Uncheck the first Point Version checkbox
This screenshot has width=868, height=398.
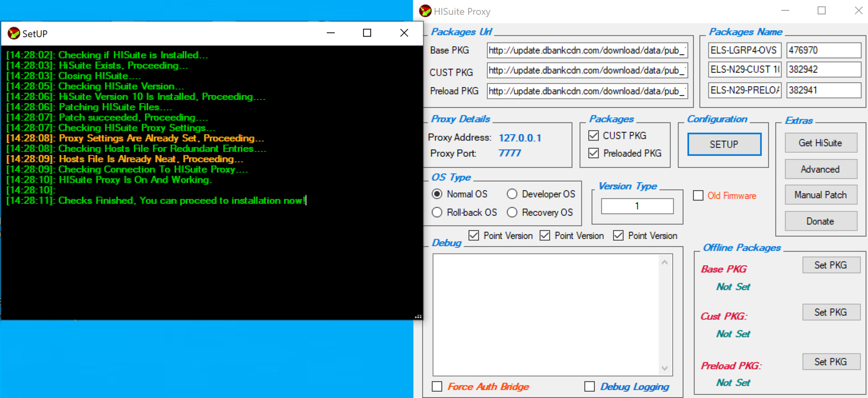[473, 235]
